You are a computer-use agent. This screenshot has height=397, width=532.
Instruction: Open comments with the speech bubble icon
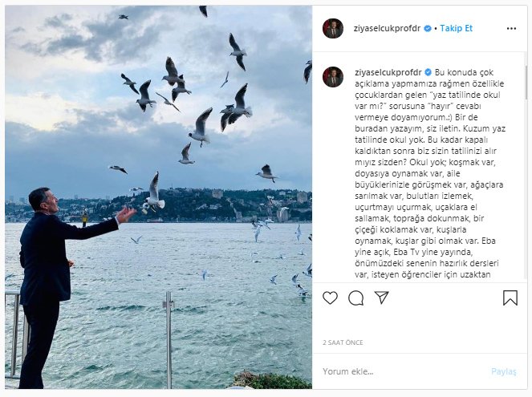pyautogui.click(x=356, y=298)
